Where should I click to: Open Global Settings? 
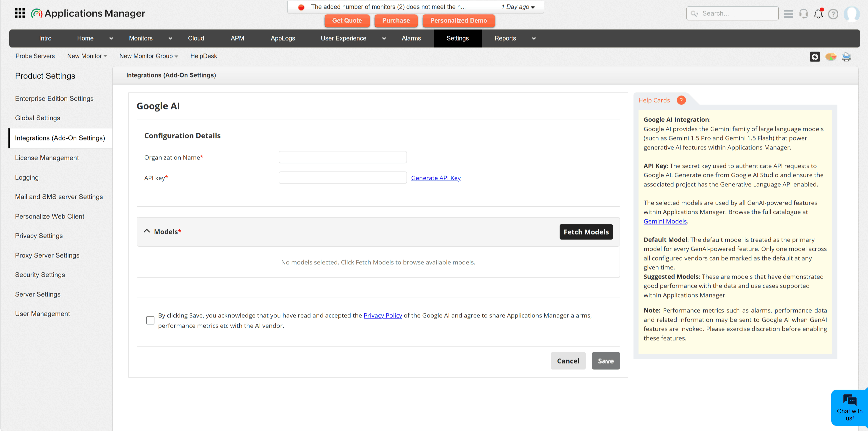[38, 118]
